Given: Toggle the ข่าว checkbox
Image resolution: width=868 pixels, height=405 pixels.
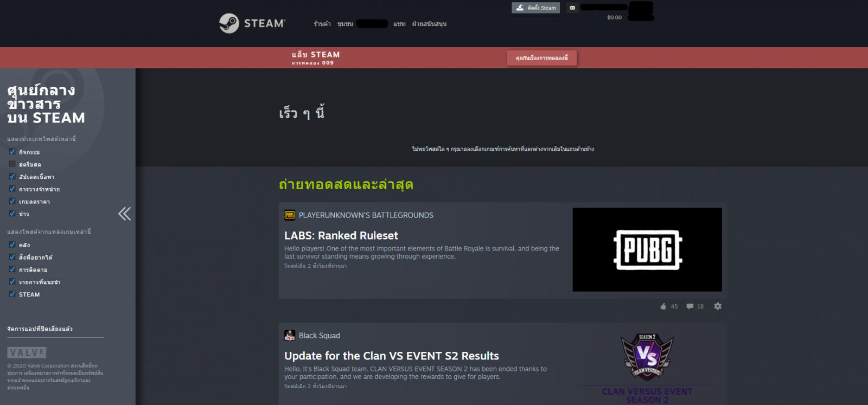Looking at the screenshot, I should tap(12, 214).
